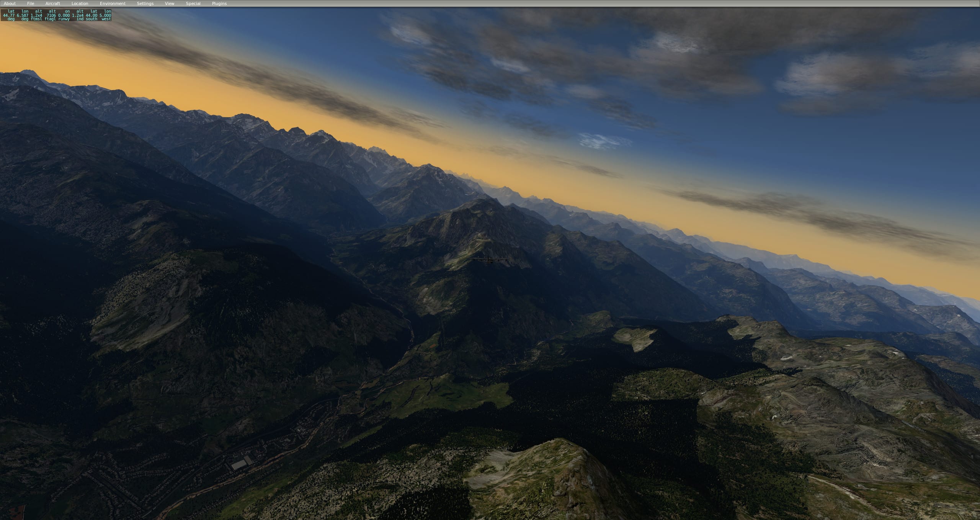The image size is (980, 520).
Task: Click the lat south 44.00 readout
Action: tap(92, 15)
